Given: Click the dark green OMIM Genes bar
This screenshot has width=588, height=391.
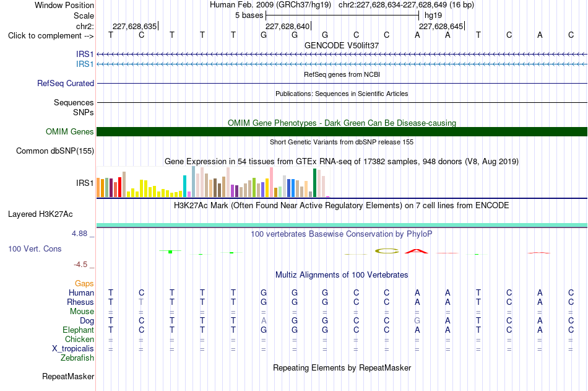Looking at the screenshot, I should coord(342,131).
